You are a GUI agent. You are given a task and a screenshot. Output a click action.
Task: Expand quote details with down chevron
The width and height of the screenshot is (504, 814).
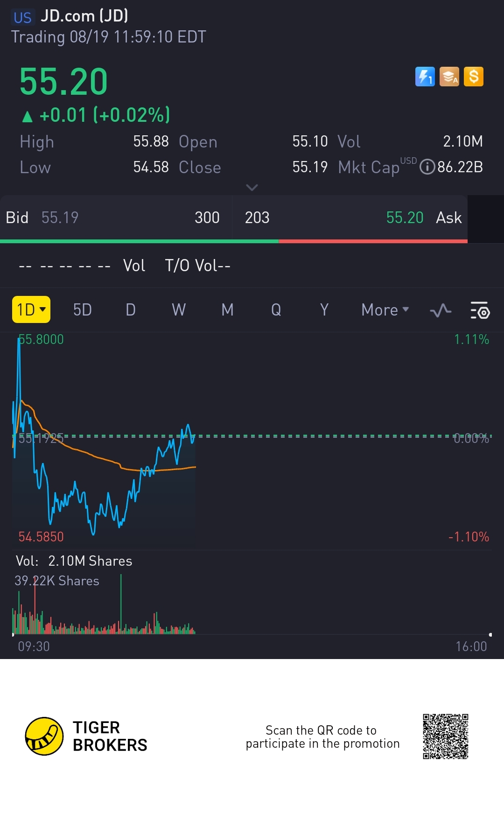pos(252,188)
